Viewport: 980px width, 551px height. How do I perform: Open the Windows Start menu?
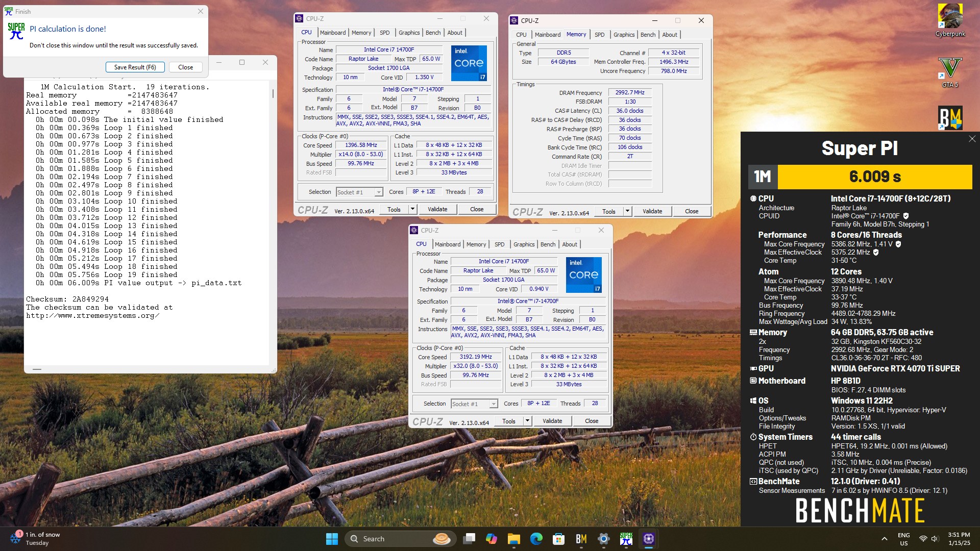coord(332,539)
